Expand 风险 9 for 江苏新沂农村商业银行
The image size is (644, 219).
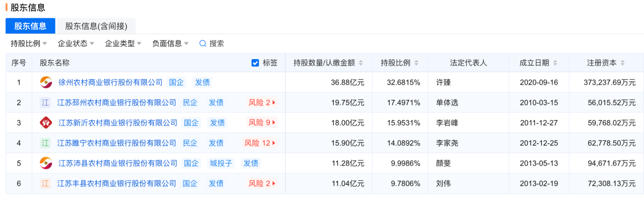[262, 123]
